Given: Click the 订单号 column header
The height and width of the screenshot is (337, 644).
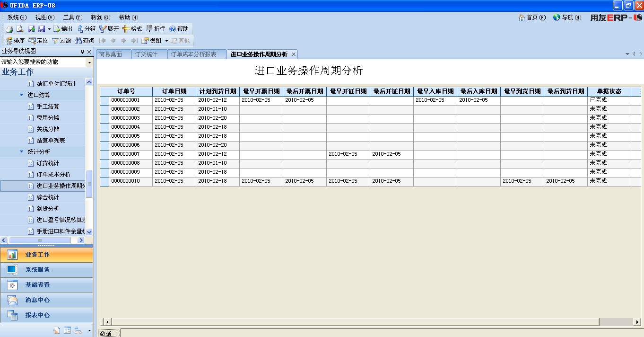Looking at the screenshot, I should click(126, 91).
